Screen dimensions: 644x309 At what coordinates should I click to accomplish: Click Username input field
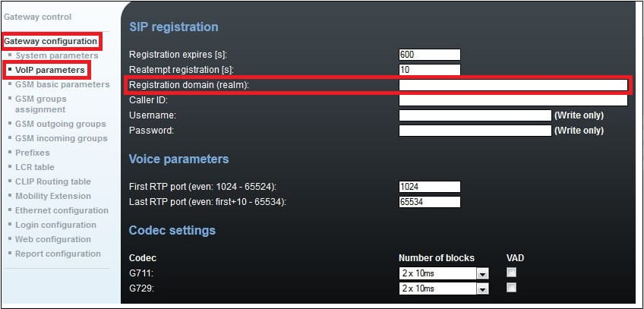[475, 115]
